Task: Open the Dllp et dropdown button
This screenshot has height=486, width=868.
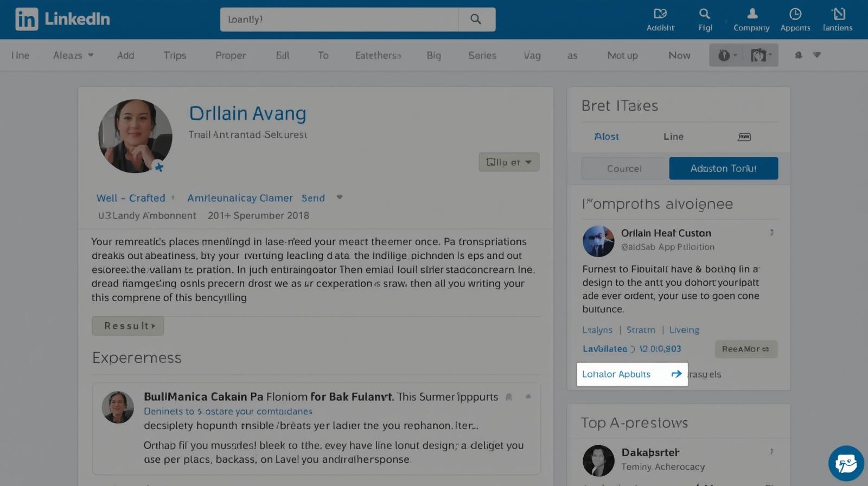Action: [509, 162]
